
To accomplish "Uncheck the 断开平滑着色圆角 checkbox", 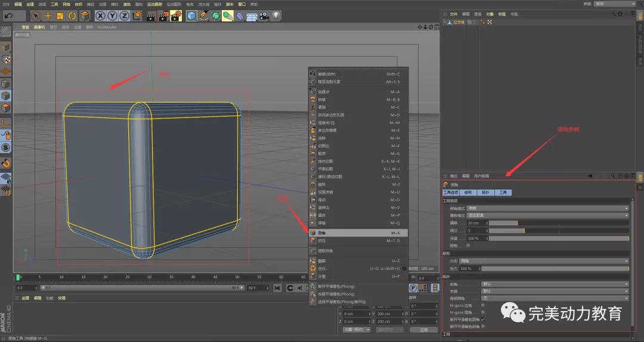I will pos(483,319).
